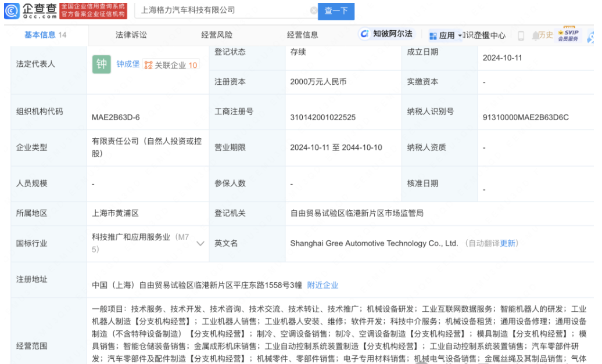
Task: Click the 成立日期 value 2024-10-11
Action: (502, 58)
